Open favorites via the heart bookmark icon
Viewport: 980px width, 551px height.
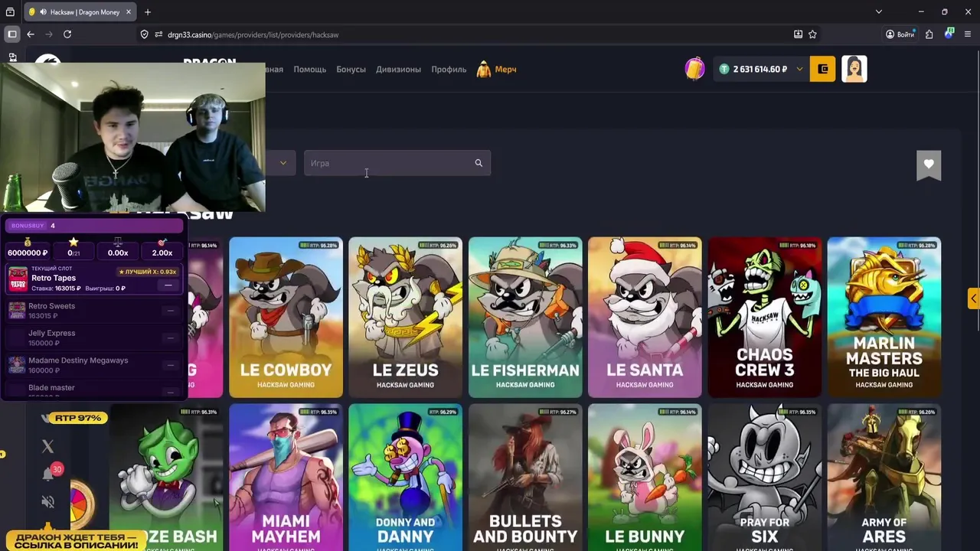tap(929, 165)
